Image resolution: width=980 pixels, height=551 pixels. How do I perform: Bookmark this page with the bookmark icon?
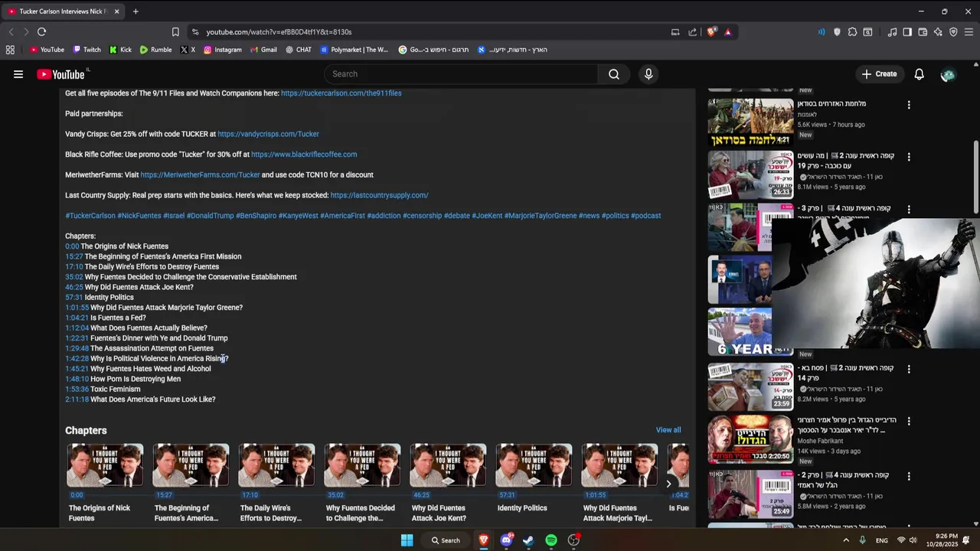pyautogui.click(x=175, y=32)
